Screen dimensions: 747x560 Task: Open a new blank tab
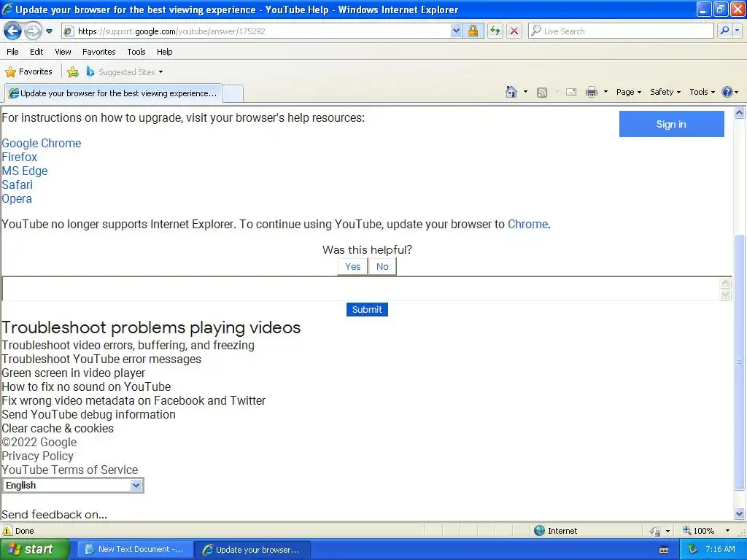click(233, 93)
